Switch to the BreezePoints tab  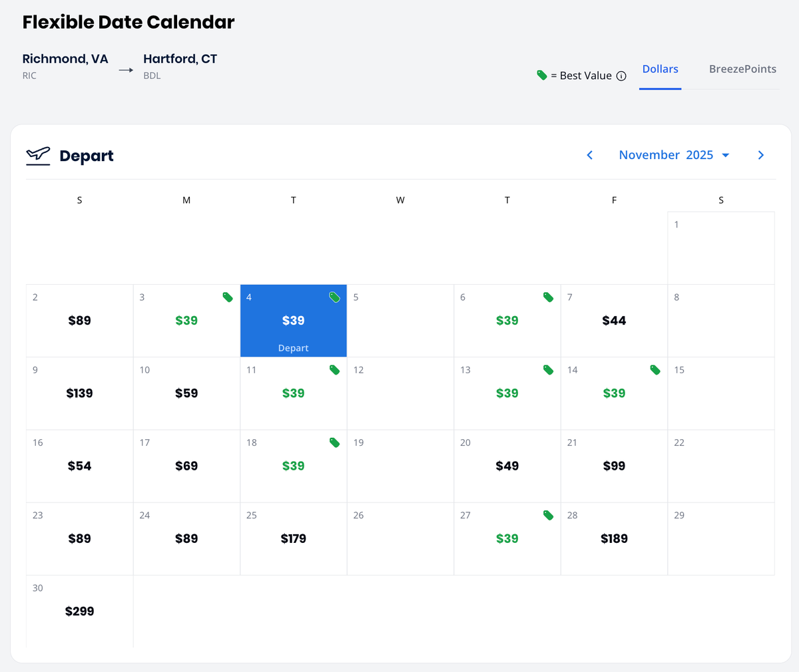point(742,69)
